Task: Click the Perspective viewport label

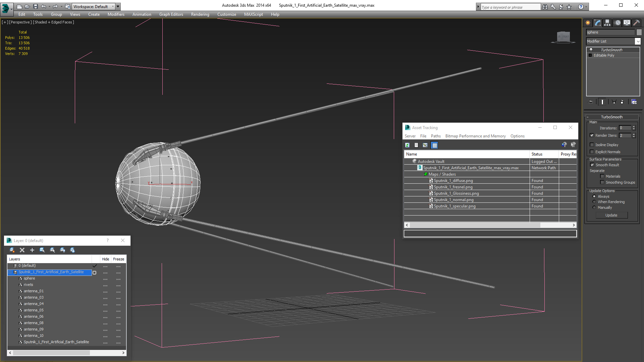Action: (20, 22)
